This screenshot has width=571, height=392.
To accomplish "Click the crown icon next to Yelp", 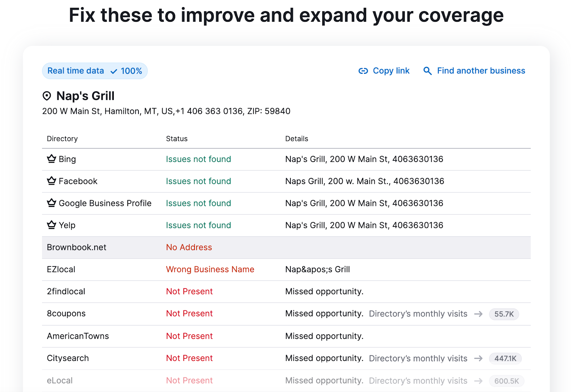I will pyautogui.click(x=51, y=225).
